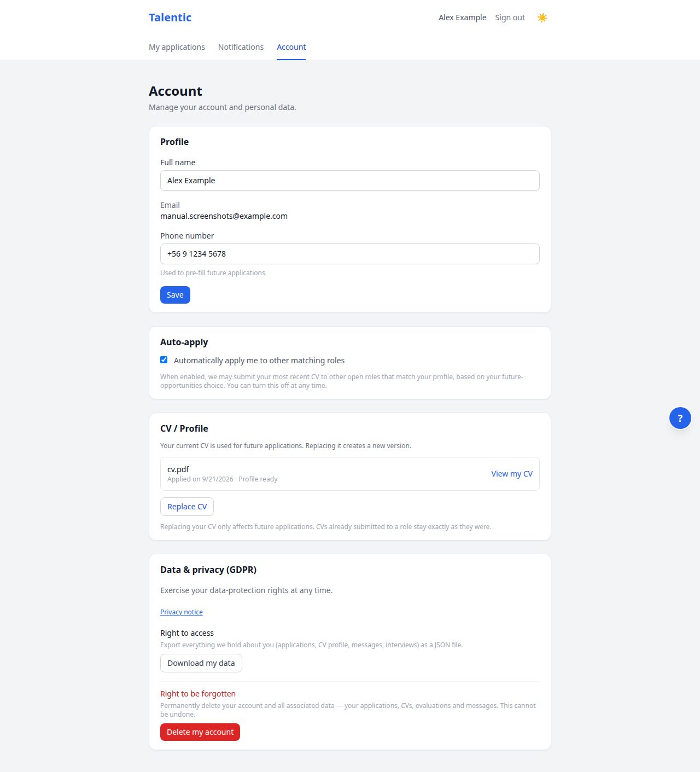Click the red Delete my account button
This screenshot has height=772, width=700.
[x=200, y=732]
